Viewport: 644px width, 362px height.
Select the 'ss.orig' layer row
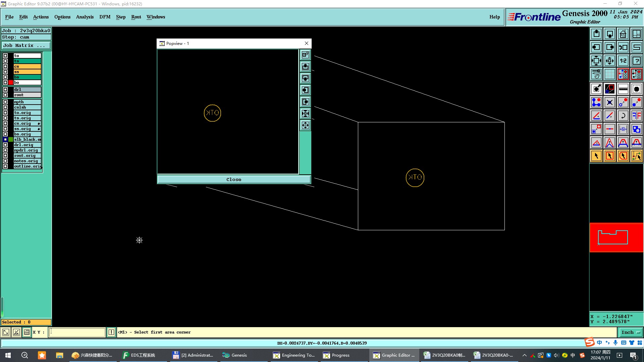tap(27, 129)
